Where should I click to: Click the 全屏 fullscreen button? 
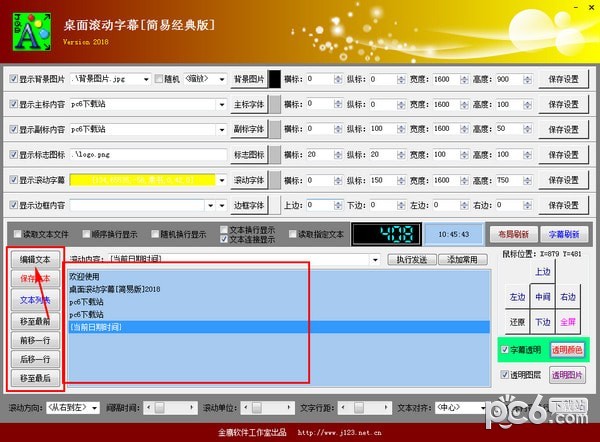coord(568,322)
